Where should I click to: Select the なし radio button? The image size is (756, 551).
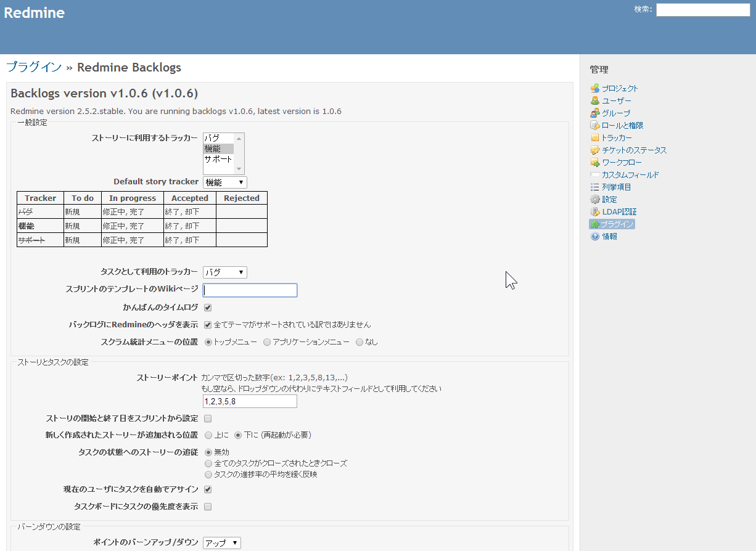[x=360, y=341]
